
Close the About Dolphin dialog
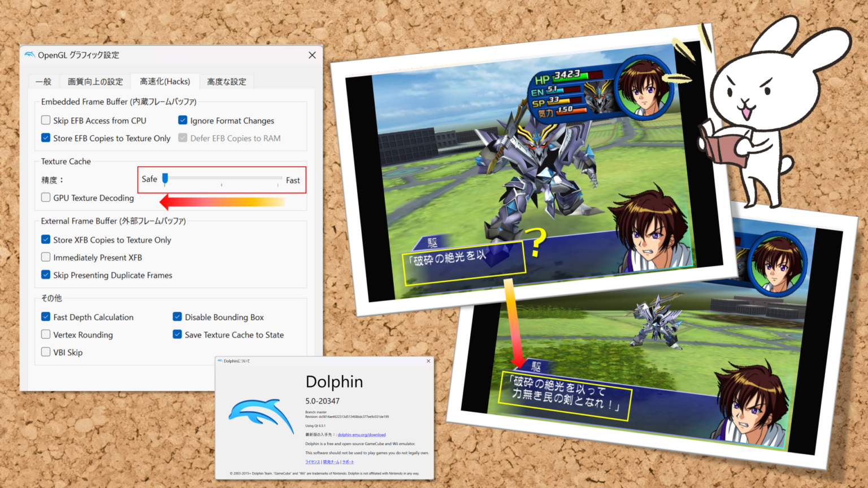428,361
